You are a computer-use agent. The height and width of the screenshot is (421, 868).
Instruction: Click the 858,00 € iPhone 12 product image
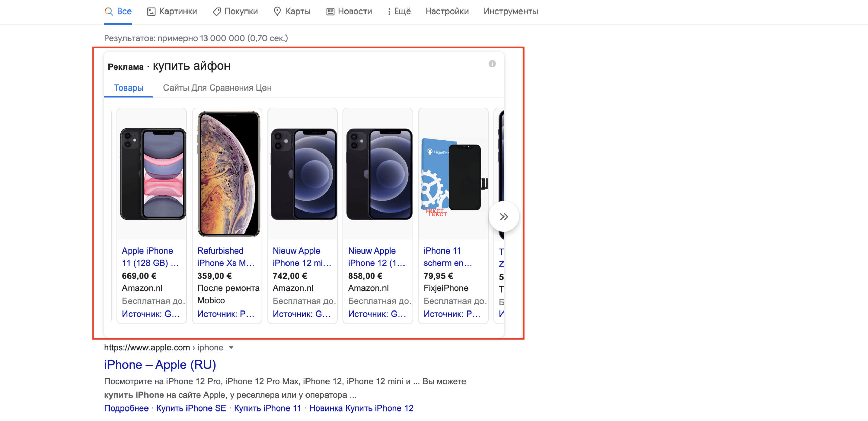point(378,174)
